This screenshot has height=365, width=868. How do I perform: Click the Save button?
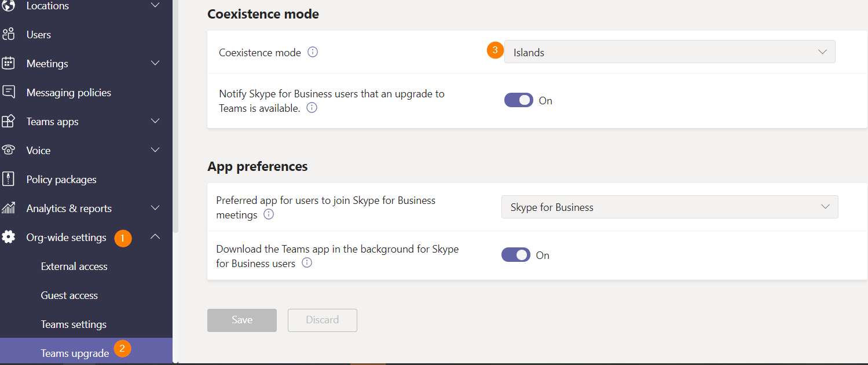click(242, 320)
